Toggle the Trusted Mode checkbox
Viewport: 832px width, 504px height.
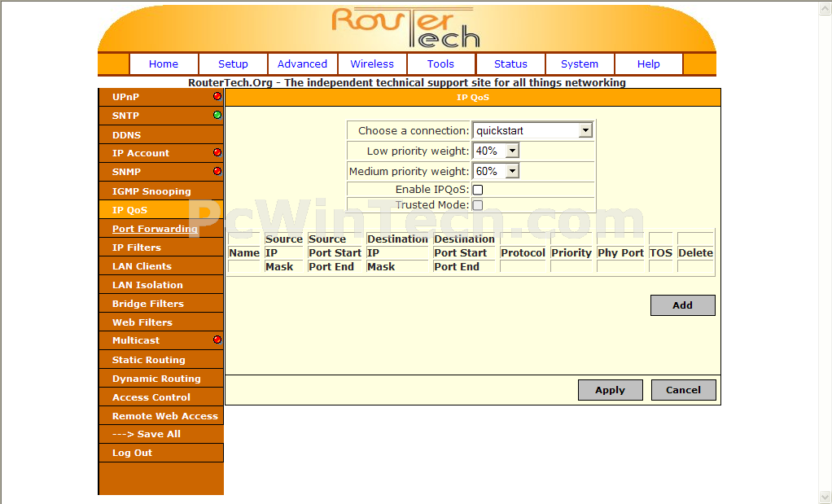tap(478, 205)
